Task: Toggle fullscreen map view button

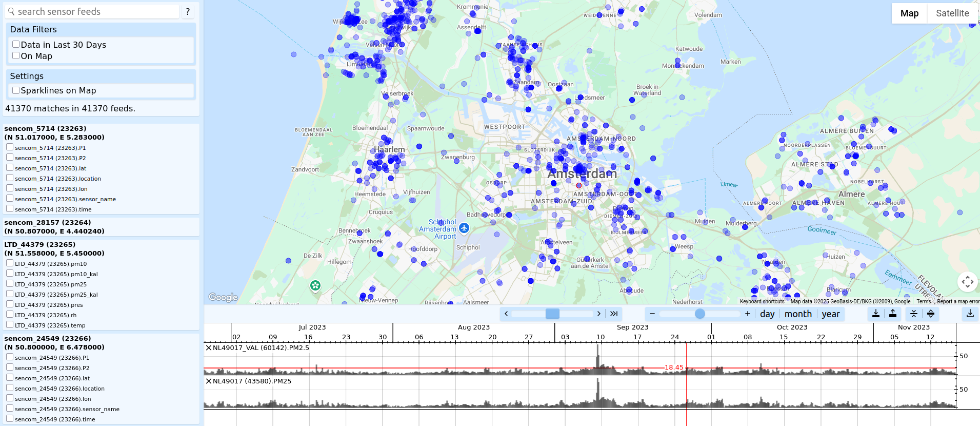Action: click(967, 281)
